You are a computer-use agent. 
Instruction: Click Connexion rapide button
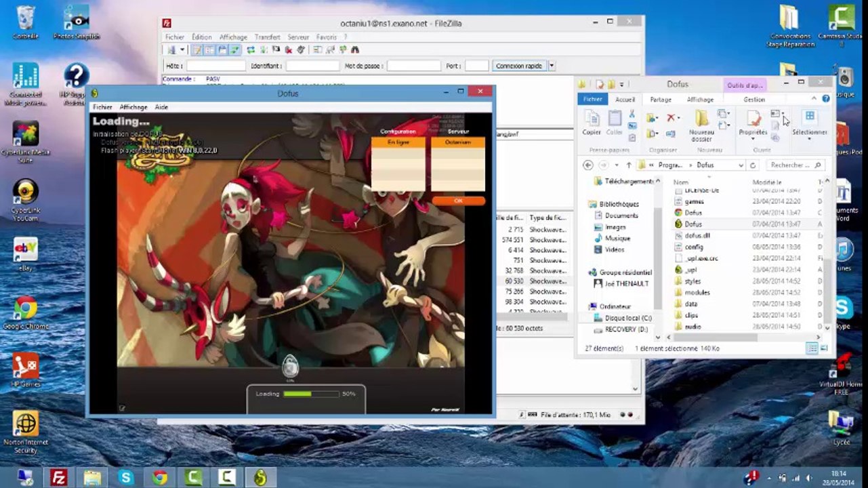(519, 66)
